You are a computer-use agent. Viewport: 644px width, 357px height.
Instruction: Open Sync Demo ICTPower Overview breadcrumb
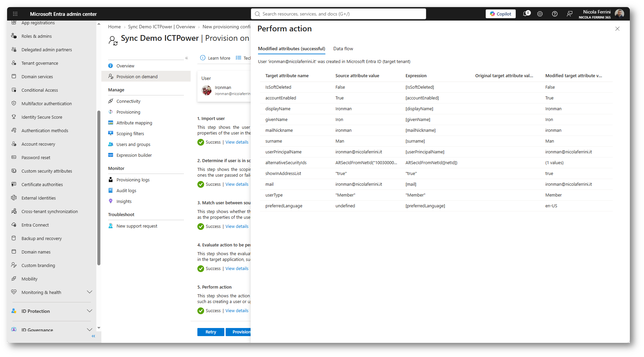tap(161, 27)
